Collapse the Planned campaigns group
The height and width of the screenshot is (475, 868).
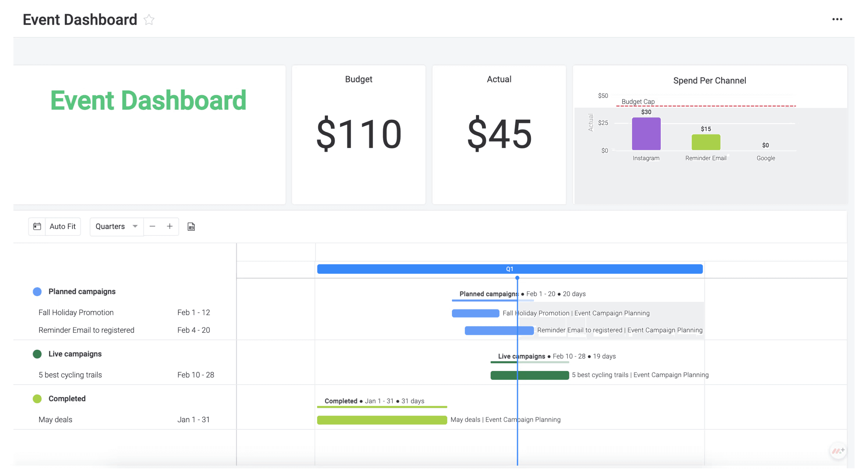click(x=82, y=291)
